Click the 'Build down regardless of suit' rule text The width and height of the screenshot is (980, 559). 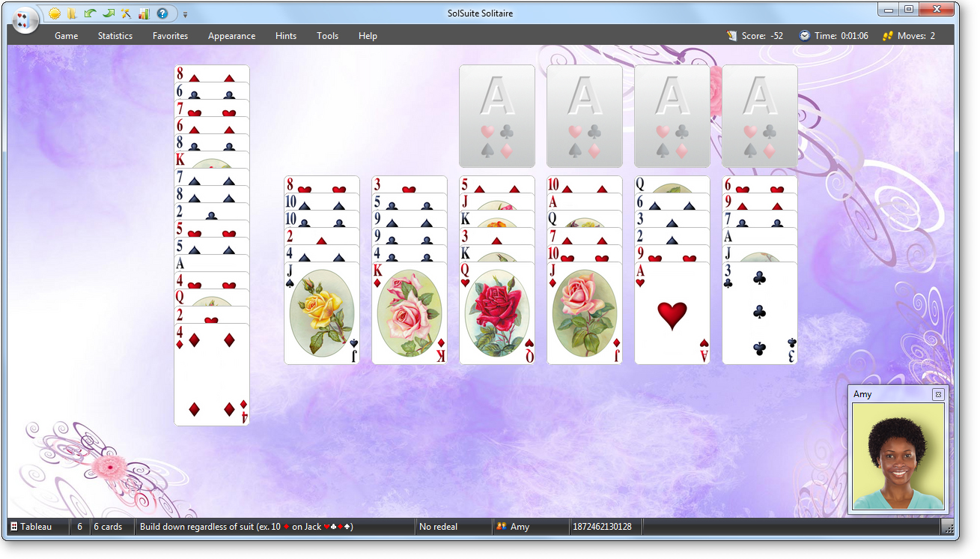[246, 527]
